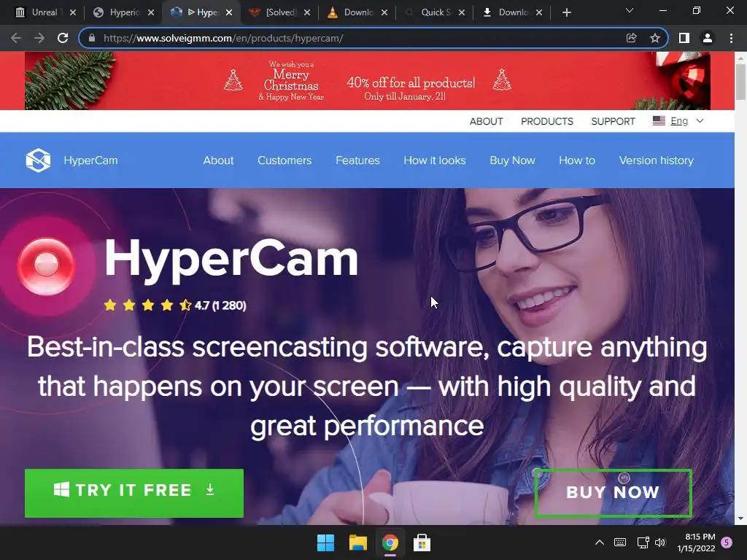Bookmark this page with the star icon

click(655, 38)
